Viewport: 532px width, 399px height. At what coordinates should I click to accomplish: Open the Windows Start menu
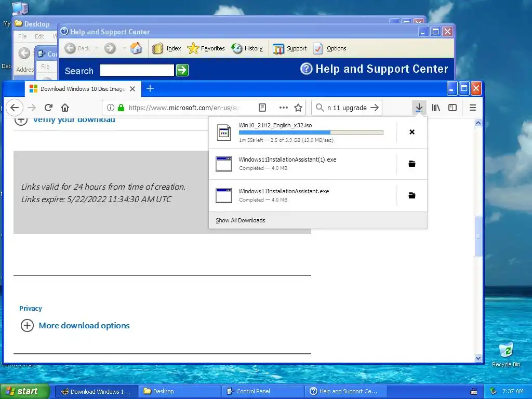(x=25, y=391)
